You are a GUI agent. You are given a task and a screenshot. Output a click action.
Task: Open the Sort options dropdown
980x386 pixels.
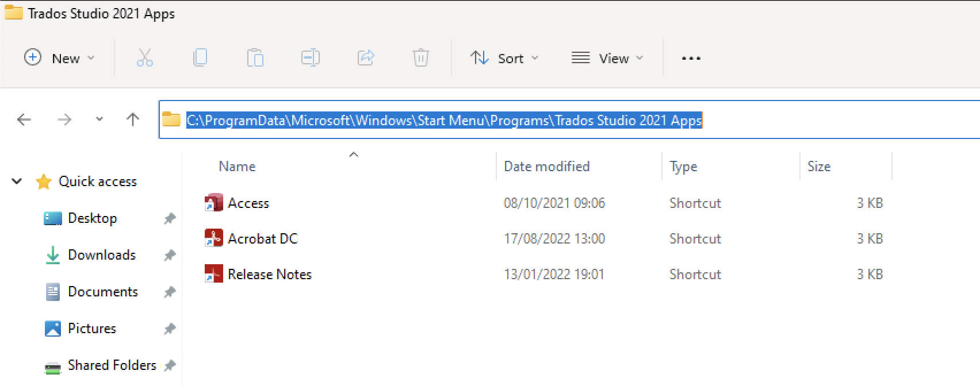pos(504,58)
